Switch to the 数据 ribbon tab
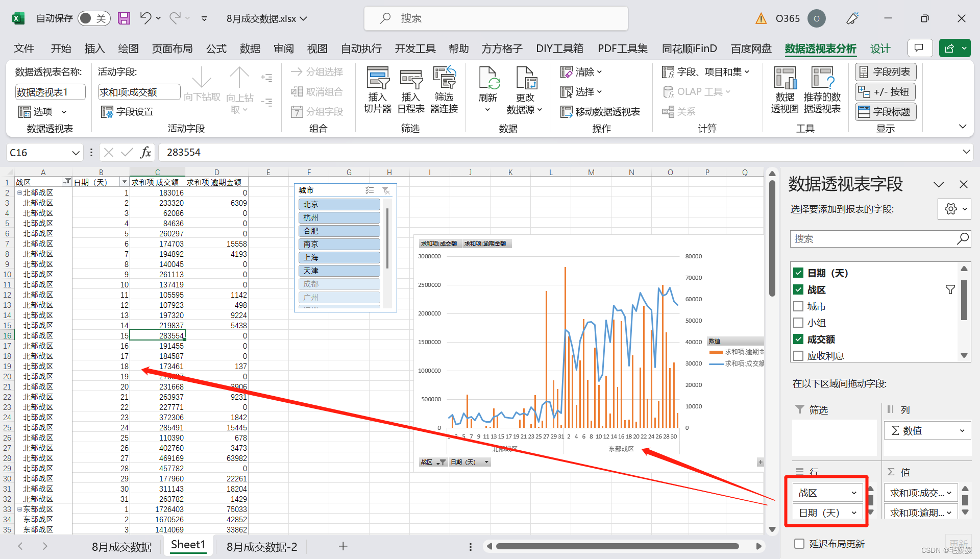Screen dimensions: 980x559 [250, 48]
